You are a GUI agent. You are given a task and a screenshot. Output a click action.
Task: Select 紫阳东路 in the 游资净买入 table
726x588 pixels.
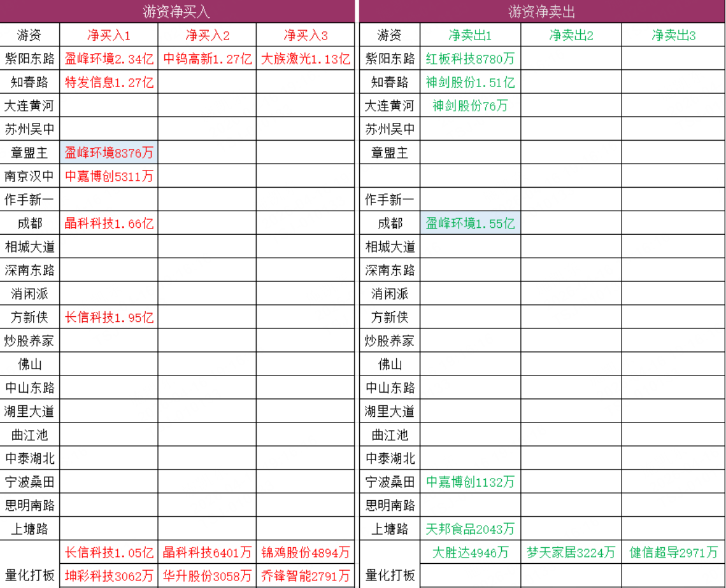[30, 59]
